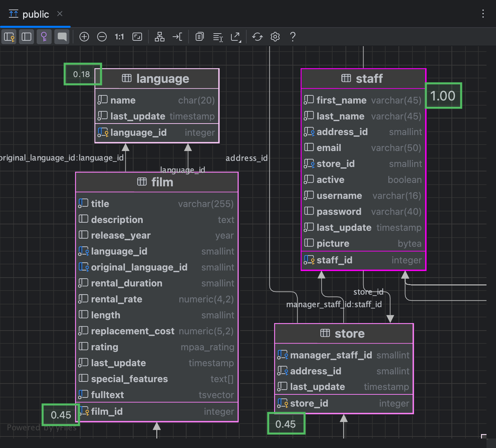The height and width of the screenshot is (448, 496).
Task: Toggle purple key foreign keys button
Action: 44,37
